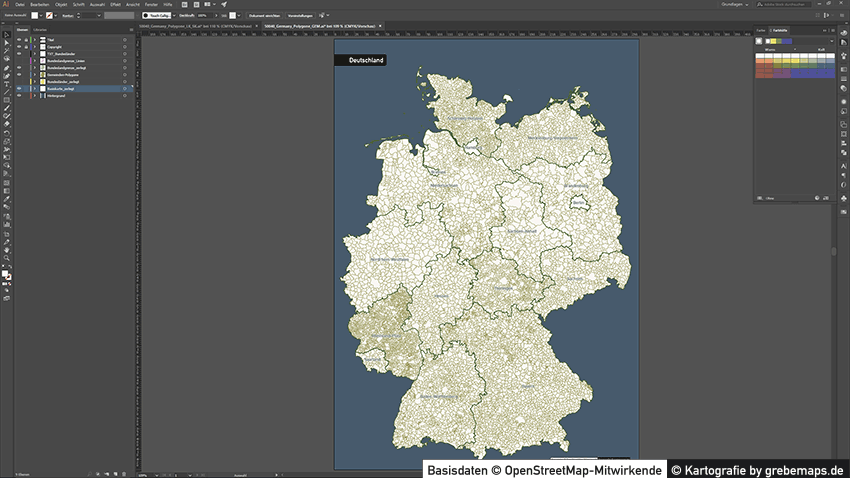This screenshot has width=850, height=478.
Task: Hide the Gemeinden Polygone layer
Action: 19,75
